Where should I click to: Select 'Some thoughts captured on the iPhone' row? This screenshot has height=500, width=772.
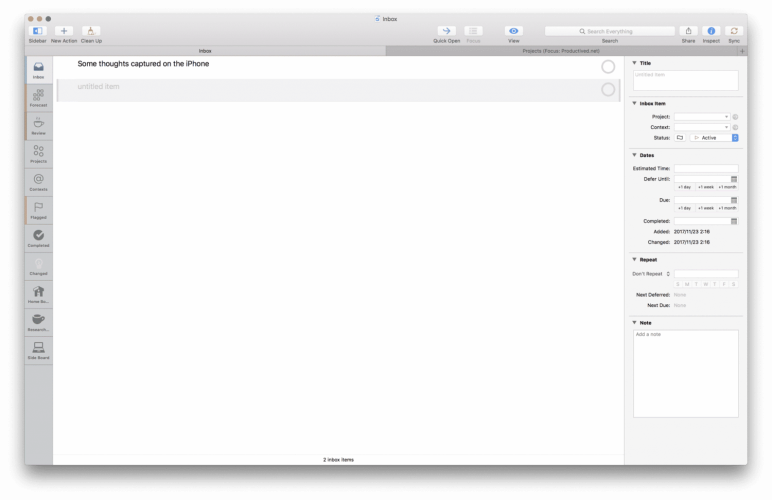tap(338, 67)
